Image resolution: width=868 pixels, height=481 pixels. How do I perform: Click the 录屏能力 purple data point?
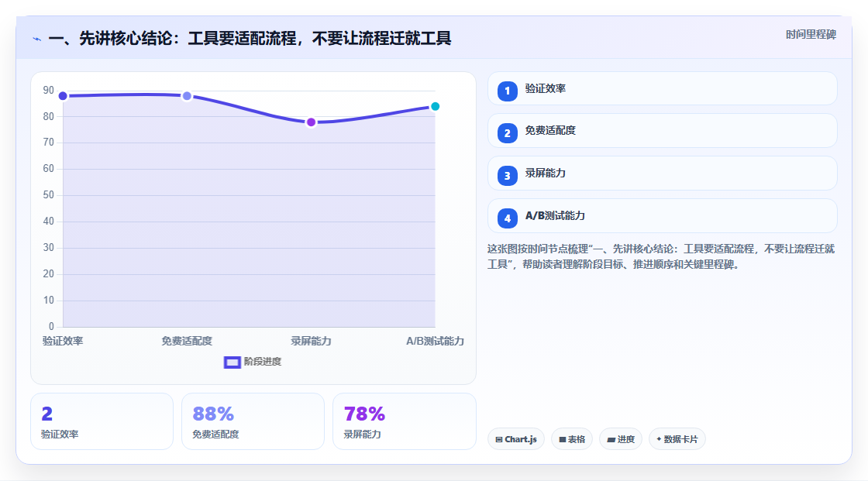pyautogui.click(x=311, y=122)
